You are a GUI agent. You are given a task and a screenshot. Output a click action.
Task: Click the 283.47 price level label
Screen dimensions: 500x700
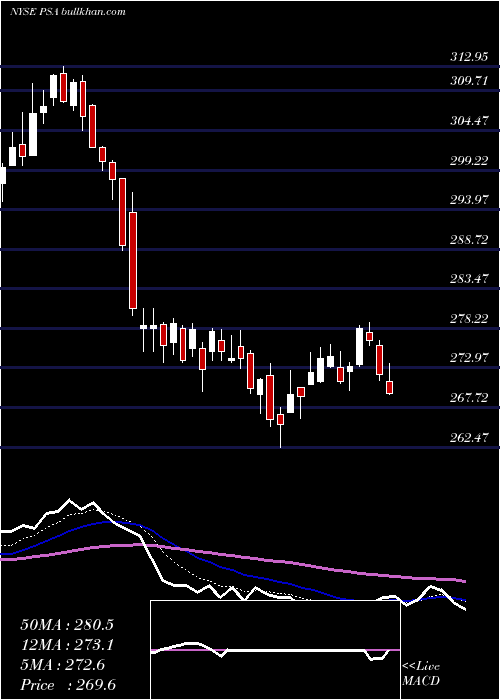click(469, 279)
